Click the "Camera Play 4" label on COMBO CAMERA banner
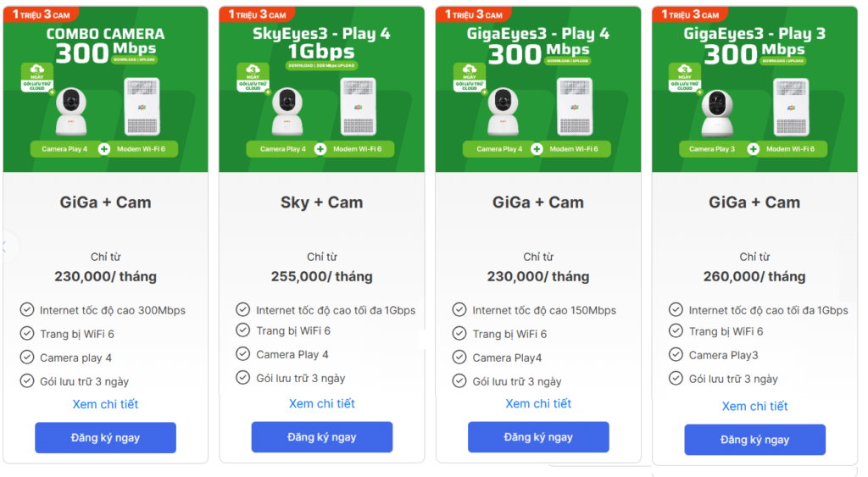This screenshot has height=477, width=868. [64, 149]
